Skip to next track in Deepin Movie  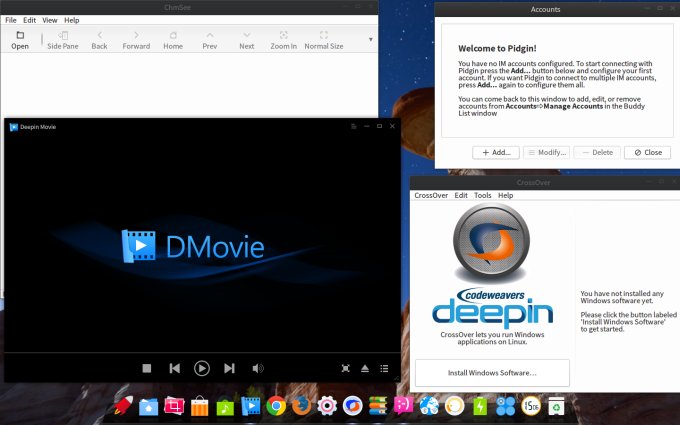[230, 368]
